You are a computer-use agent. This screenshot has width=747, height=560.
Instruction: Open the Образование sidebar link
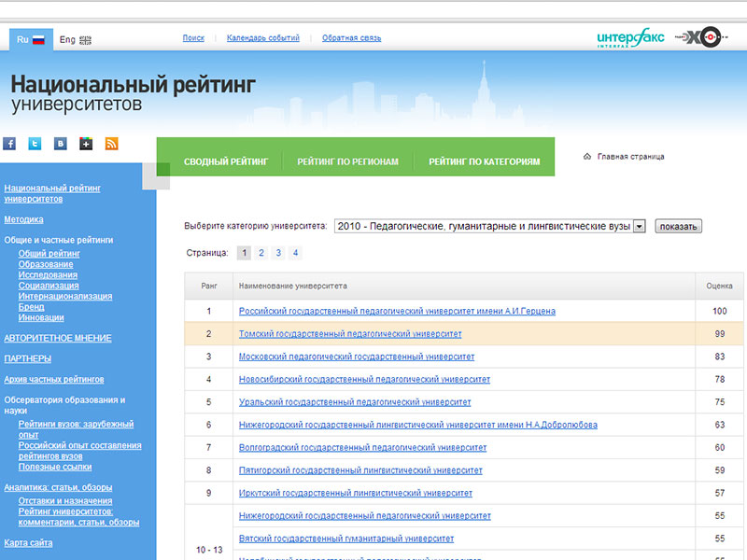[x=46, y=264]
